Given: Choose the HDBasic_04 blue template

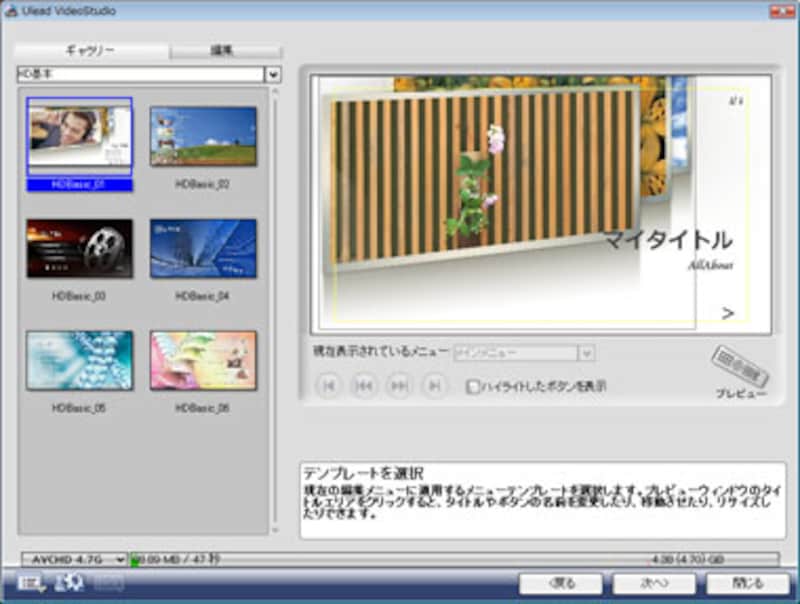Looking at the screenshot, I should pos(203,248).
